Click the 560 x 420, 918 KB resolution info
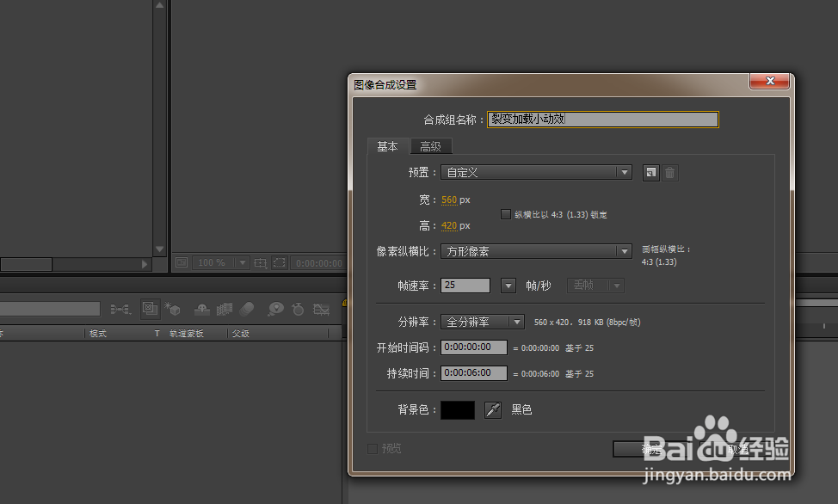838x504 pixels. tap(588, 323)
